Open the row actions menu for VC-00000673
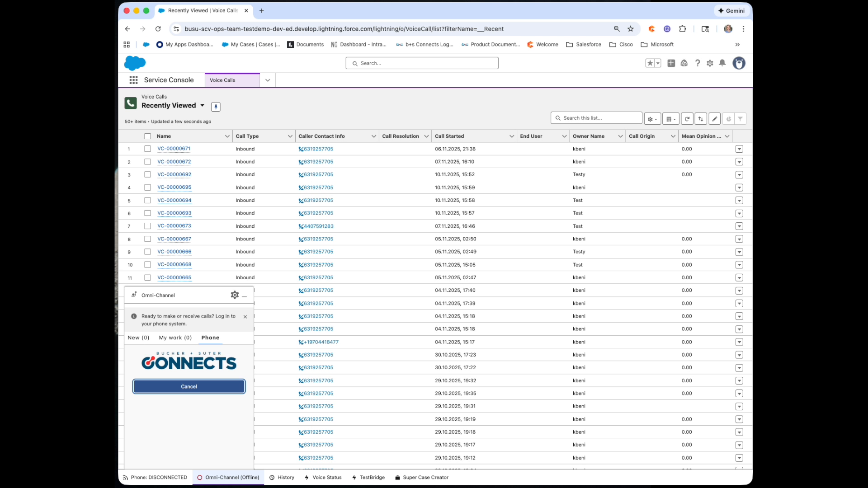868x488 pixels. click(740, 226)
